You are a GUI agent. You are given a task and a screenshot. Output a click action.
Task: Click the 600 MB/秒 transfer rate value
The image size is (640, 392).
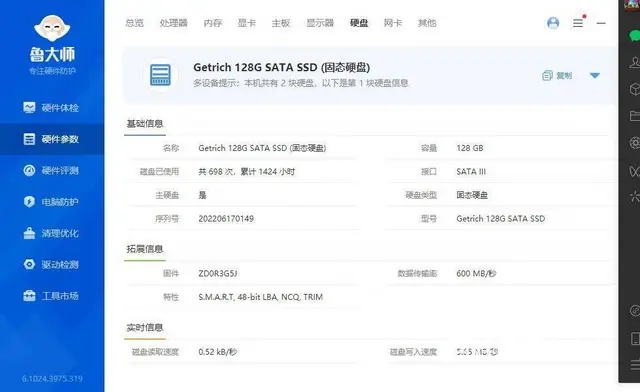[476, 274]
